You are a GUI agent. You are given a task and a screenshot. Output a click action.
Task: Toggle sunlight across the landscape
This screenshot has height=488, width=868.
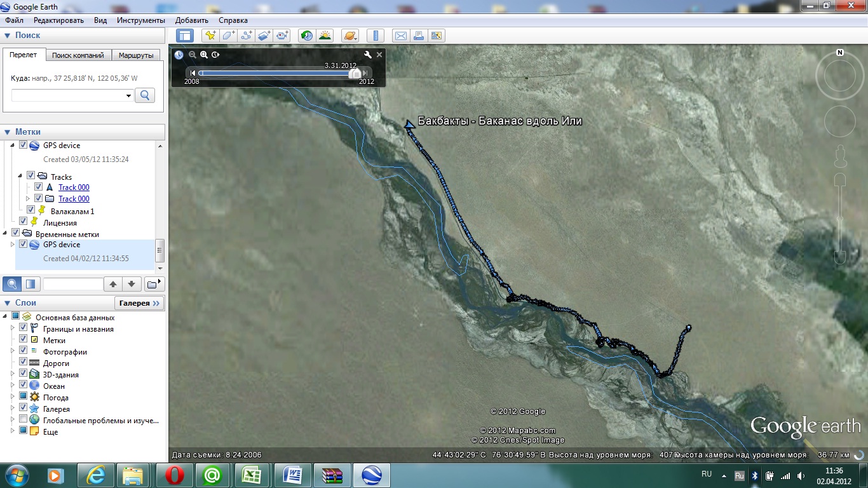pos(325,36)
